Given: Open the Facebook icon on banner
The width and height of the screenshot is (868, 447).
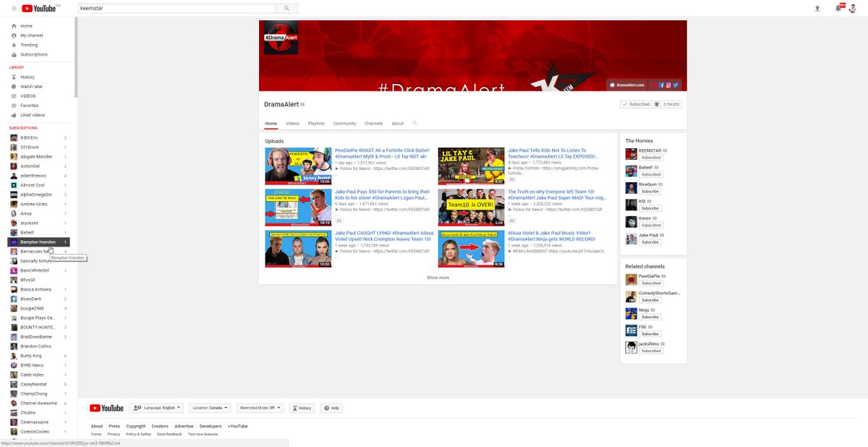Looking at the screenshot, I should [660, 85].
